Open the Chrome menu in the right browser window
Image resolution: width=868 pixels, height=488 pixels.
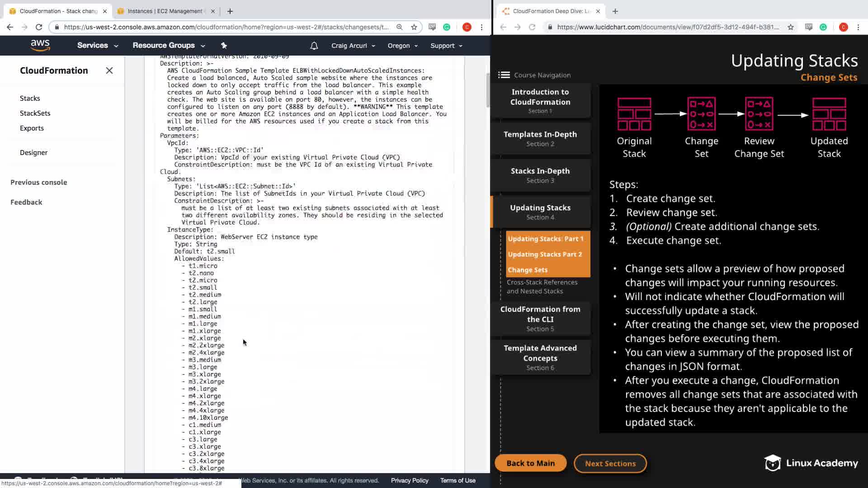click(858, 27)
